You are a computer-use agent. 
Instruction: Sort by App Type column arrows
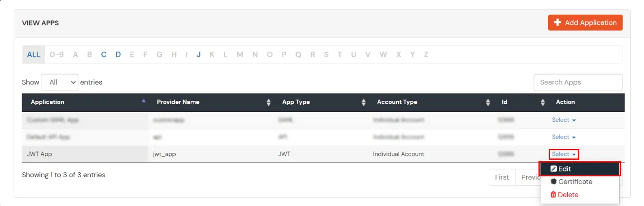pyautogui.click(x=364, y=102)
